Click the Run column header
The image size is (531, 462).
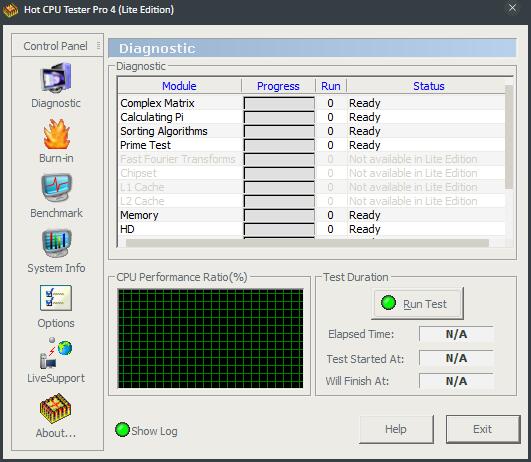[331, 86]
